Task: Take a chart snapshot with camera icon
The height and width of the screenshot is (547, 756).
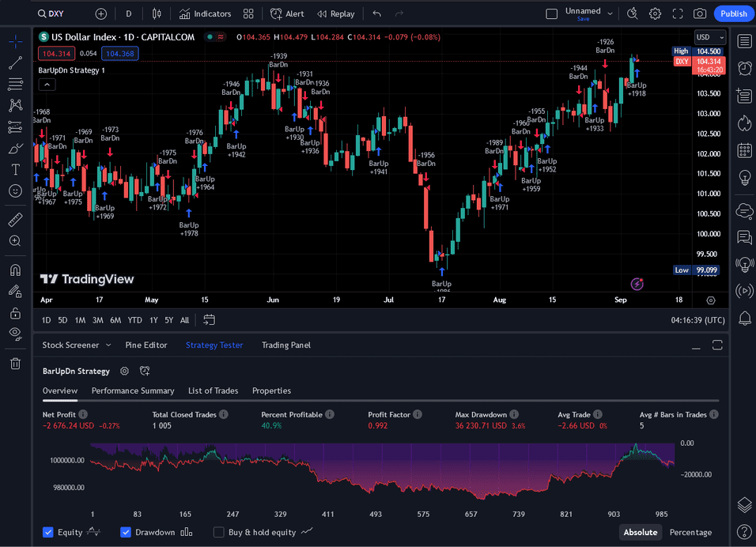Action: pos(700,13)
